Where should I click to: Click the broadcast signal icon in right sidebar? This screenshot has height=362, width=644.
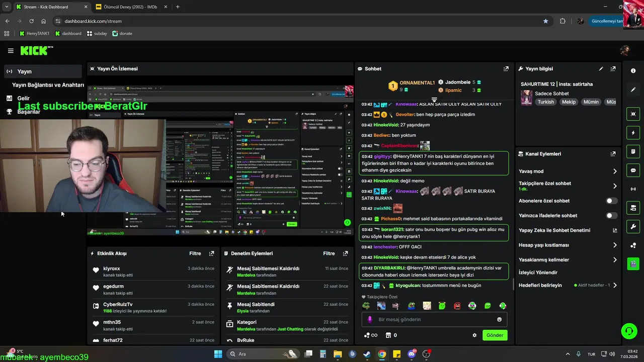tap(633, 189)
